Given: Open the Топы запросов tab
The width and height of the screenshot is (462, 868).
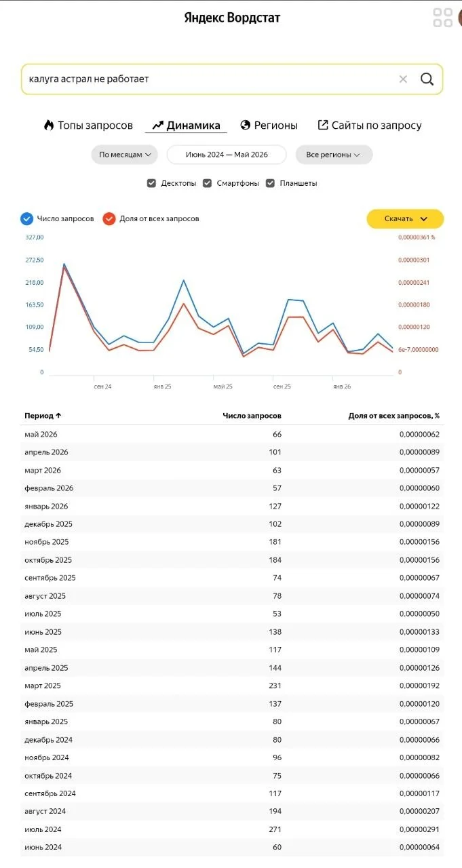Looking at the screenshot, I should click(x=88, y=125).
